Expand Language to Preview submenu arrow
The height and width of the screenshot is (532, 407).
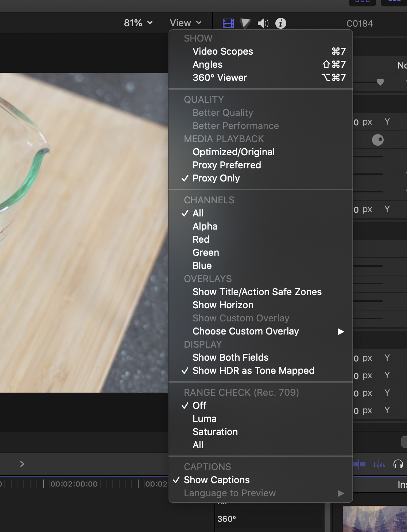coord(341,493)
